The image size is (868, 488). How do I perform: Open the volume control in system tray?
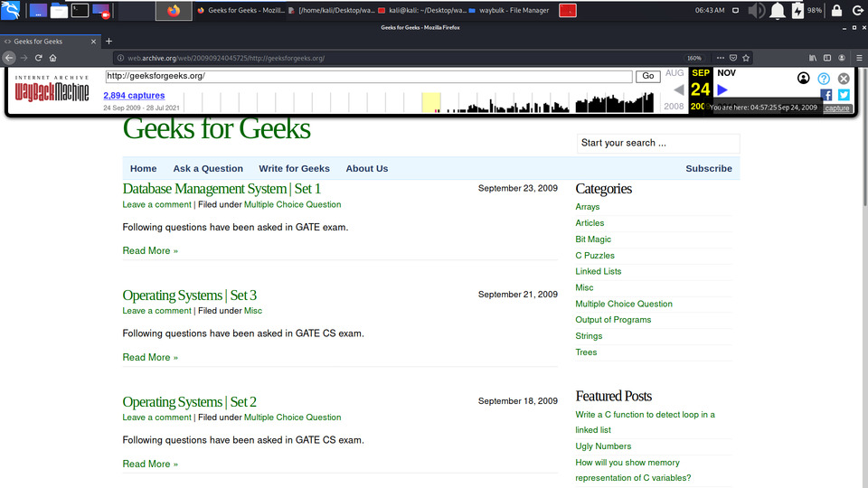tap(756, 11)
